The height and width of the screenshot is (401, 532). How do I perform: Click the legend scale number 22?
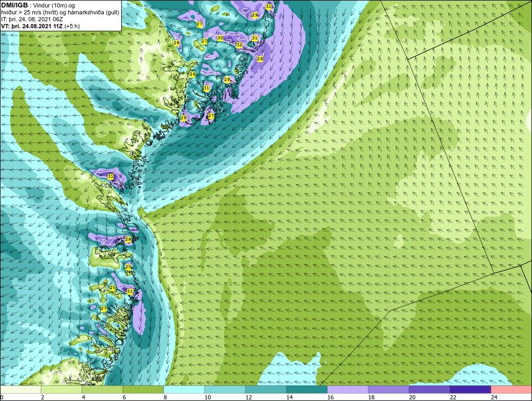coord(453,397)
